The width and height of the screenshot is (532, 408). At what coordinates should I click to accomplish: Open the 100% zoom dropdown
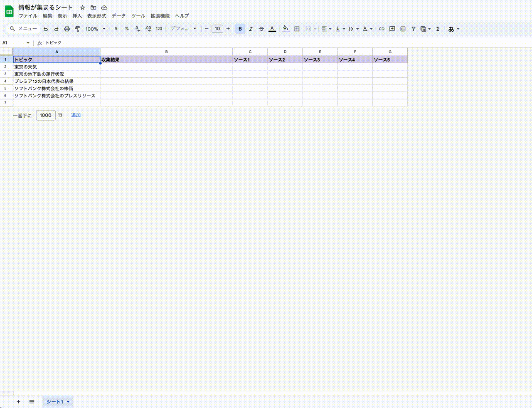tap(95, 29)
